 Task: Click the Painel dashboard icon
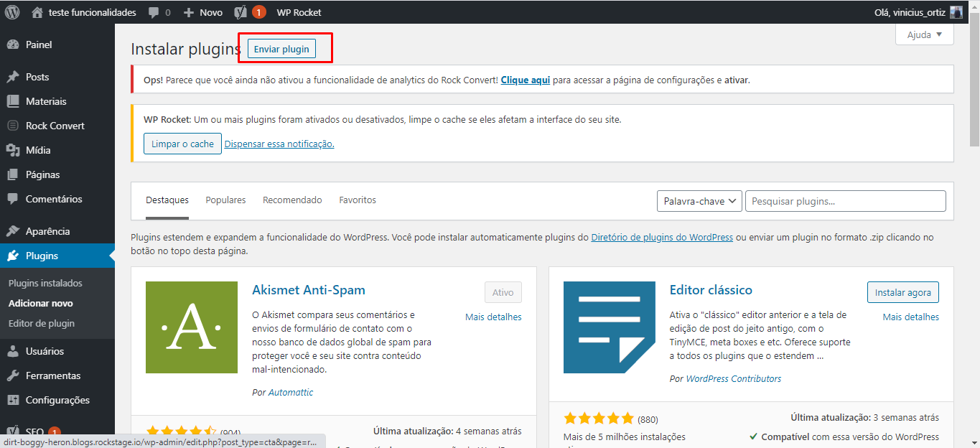(13, 45)
